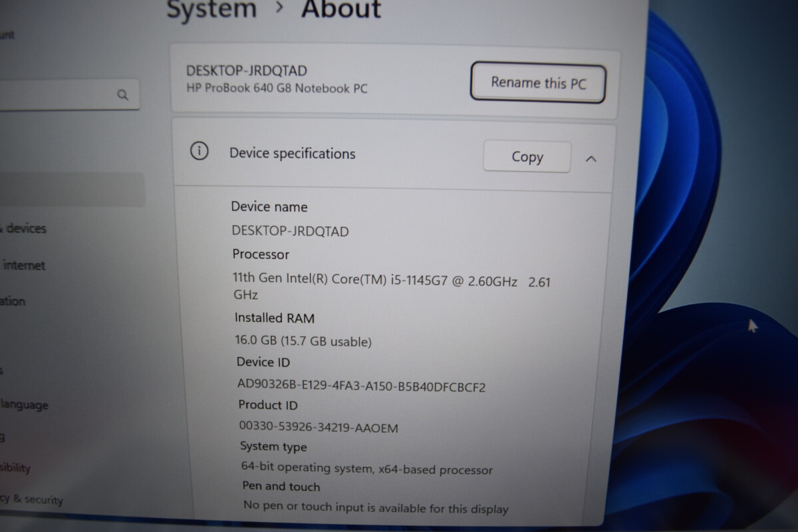Viewport: 798px width, 532px height.
Task: Click HP ProBook 640 G8 Notebook PC text
Action: [277, 88]
